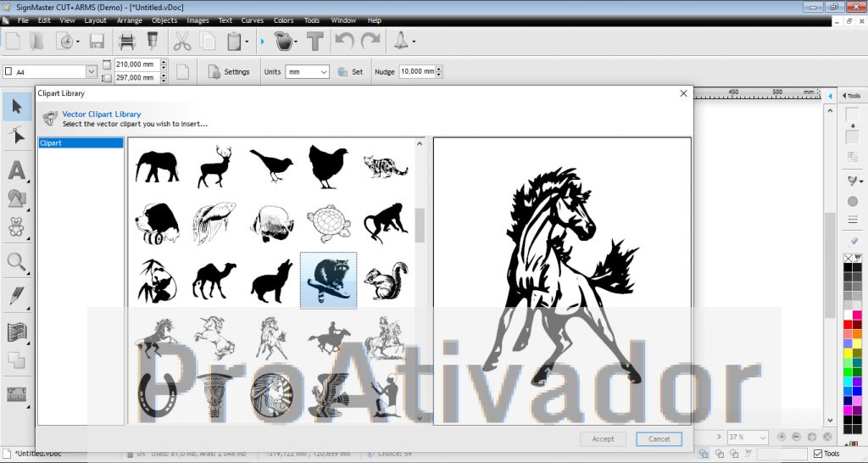The width and height of the screenshot is (868, 463).
Task: Close the Clipart Library dialog
Action: (683, 93)
